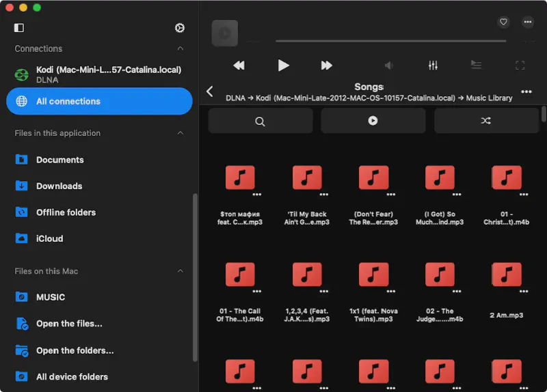This screenshot has width=547, height=392.
Task: Open the equalizer sliders icon
Action: click(433, 66)
